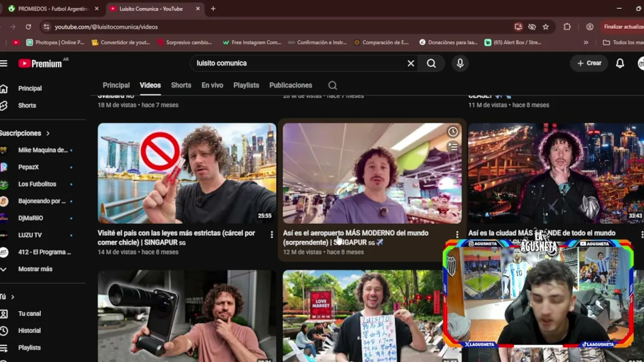Screen dimensions: 644x362
Task: Open the Alert Box bookmark
Action: [513, 43]
